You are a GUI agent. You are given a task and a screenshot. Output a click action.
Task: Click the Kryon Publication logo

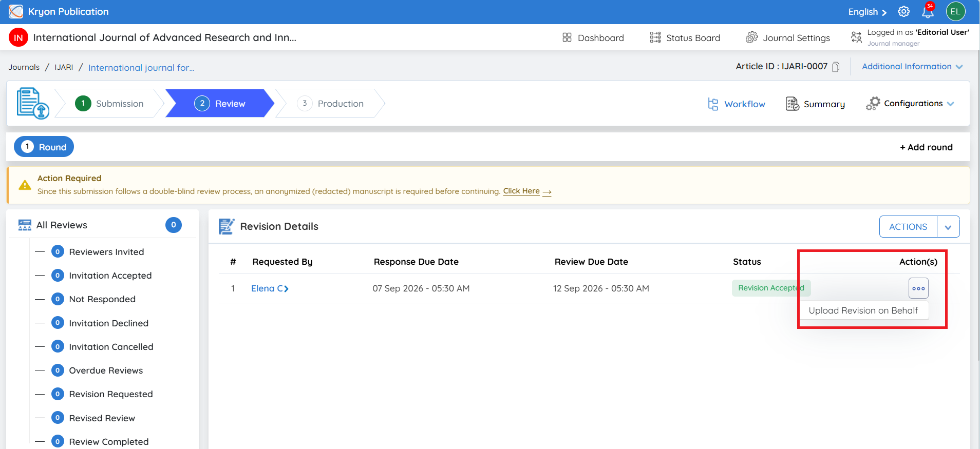16,11
